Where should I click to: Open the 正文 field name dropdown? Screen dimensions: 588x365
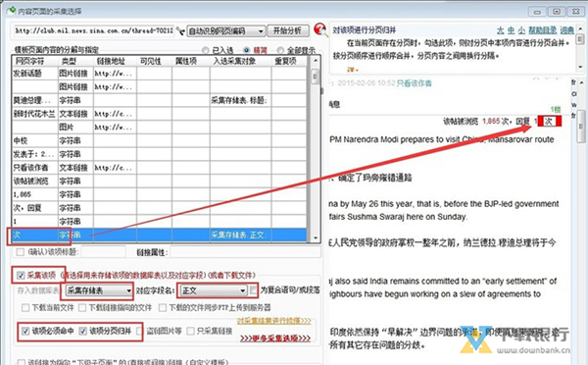click(214, 290)
